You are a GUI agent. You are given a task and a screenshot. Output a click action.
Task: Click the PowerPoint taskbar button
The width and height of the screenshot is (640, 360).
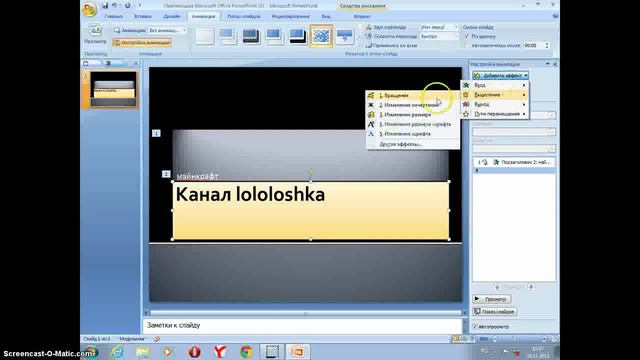pyautogui.click(x=298, y=351)
